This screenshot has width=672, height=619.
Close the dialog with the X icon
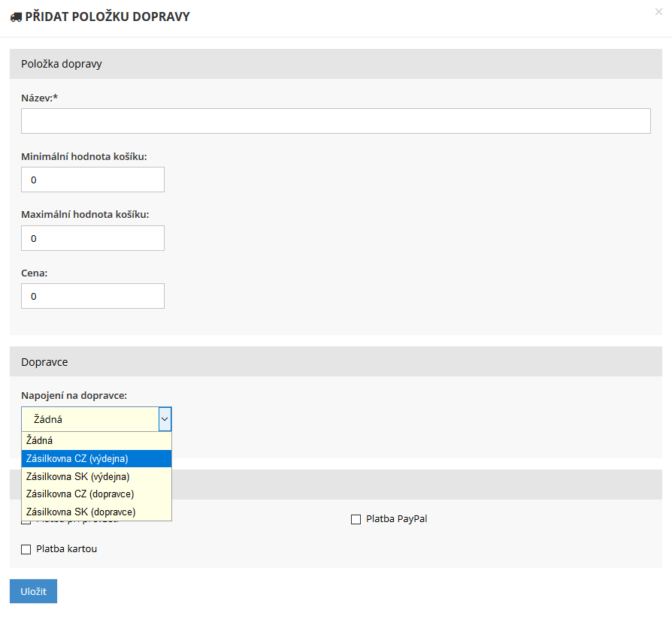tap(658, 12)
